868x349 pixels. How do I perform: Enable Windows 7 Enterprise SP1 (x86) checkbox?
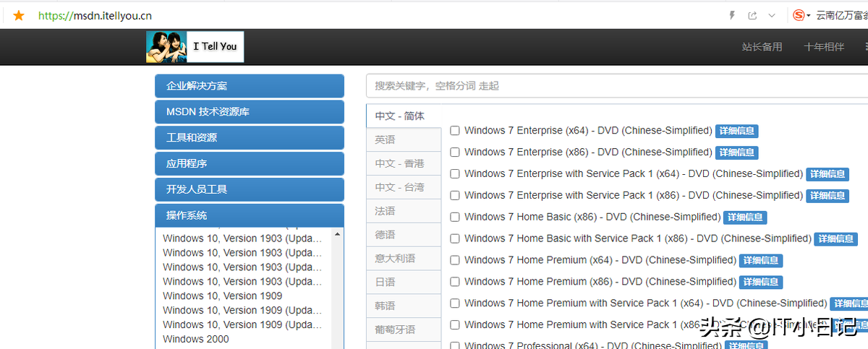click(455, 195)
